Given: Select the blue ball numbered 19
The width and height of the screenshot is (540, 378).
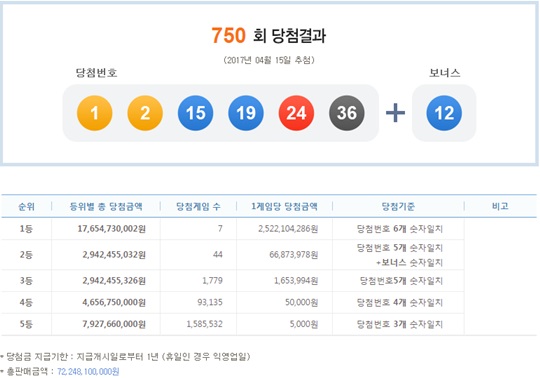Looking at the screenshot, I should point(246,113).
